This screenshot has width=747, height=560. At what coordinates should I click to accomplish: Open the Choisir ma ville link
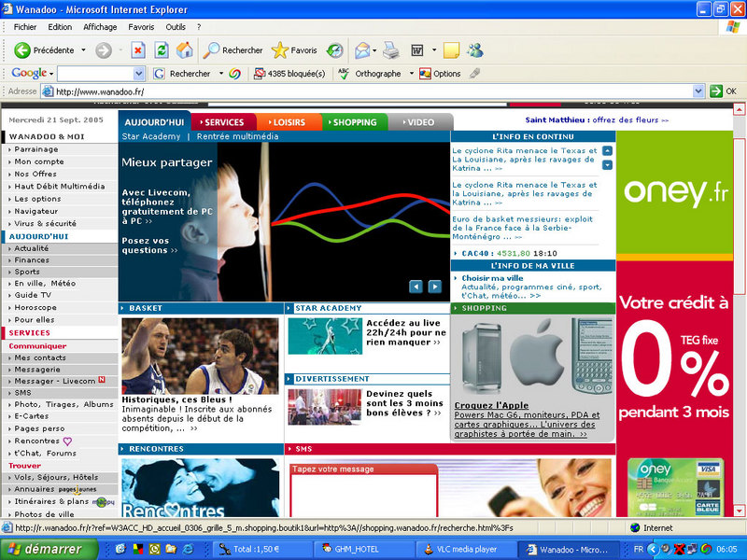tap(493, 278)
